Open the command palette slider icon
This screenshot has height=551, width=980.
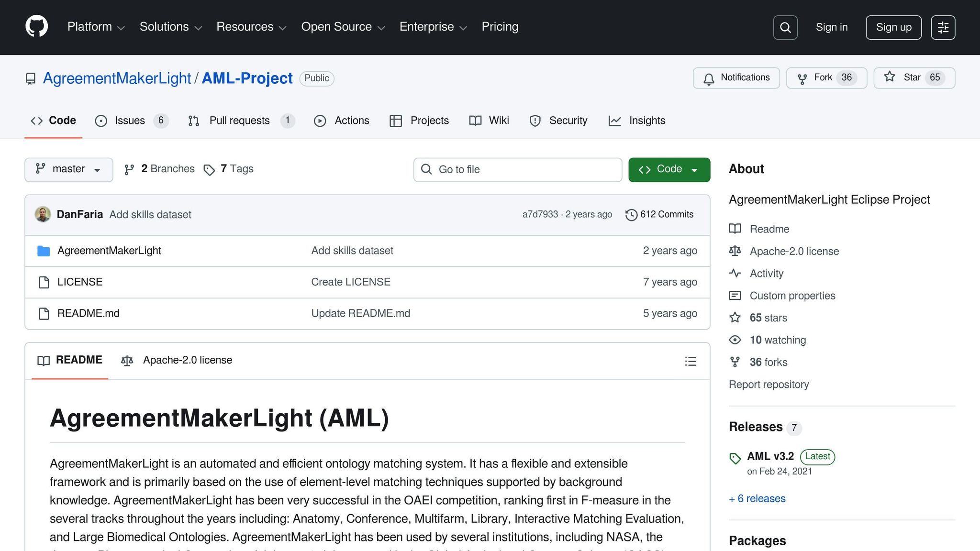coord(943,27)
